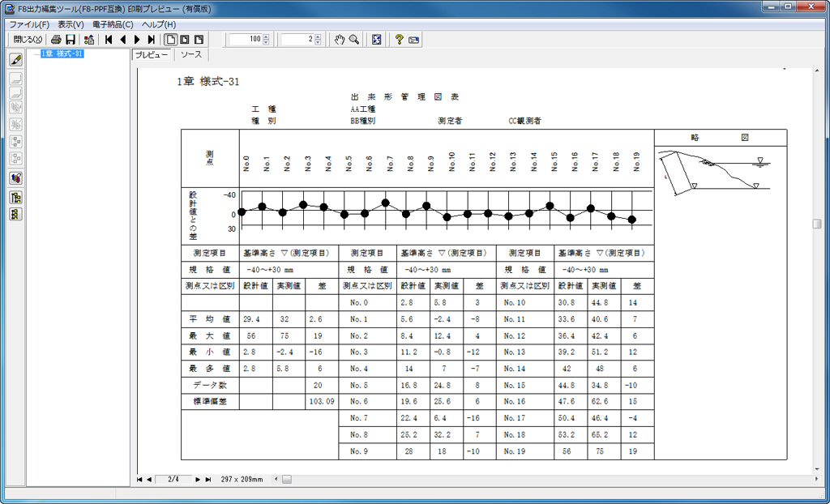Jump to the last page with the toolbar arrow
830x504 pixels.
(152, 39)
